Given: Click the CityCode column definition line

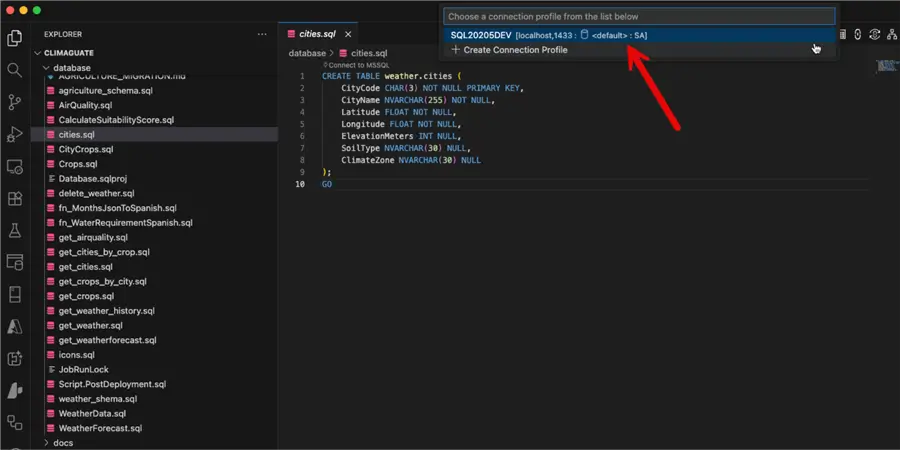Looking at the screenshot, I should click(432, 88).
